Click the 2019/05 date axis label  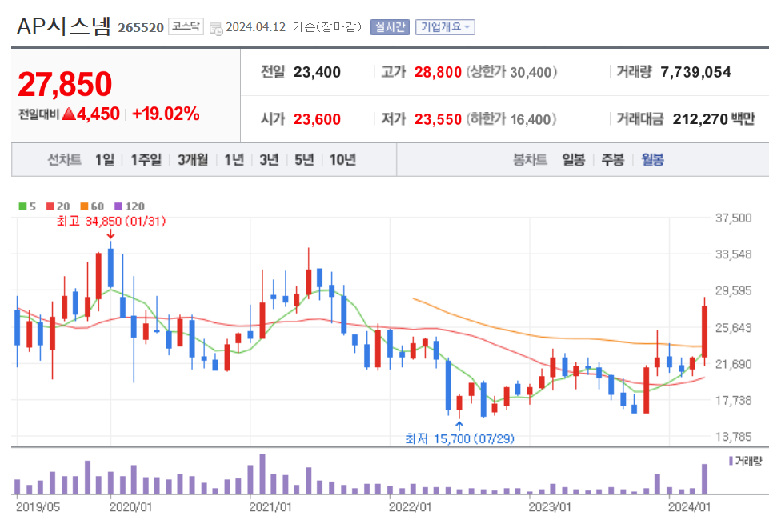coord(38,507)
